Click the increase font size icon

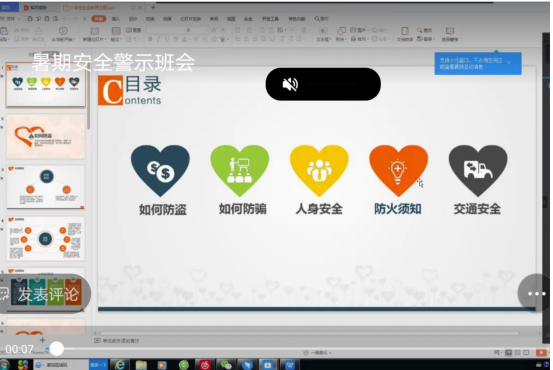(x=214, y=30)
